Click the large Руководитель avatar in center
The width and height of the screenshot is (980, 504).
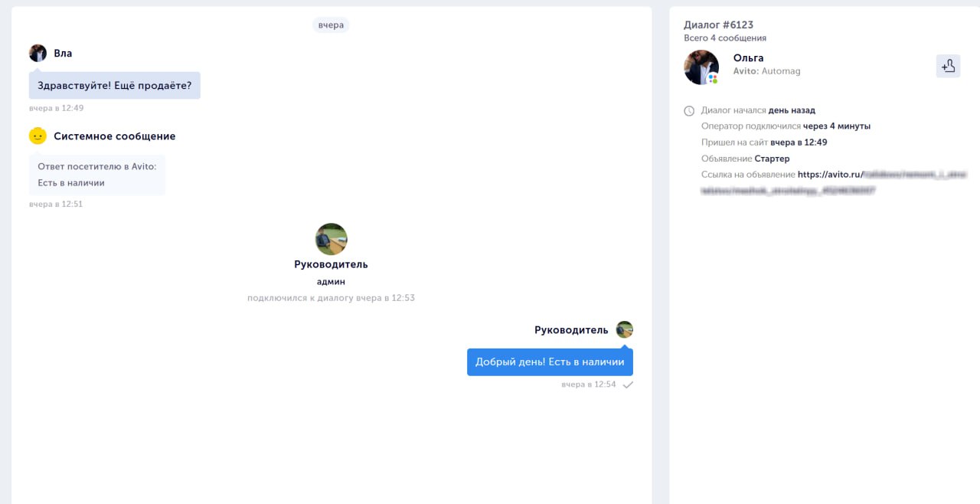coord(332,239)
